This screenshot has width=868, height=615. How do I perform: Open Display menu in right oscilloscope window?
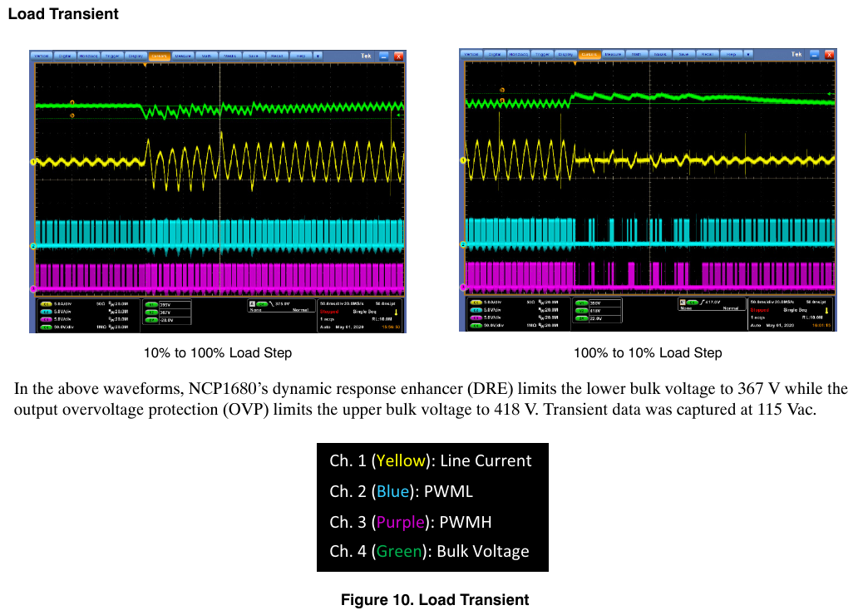pos(565,54)
